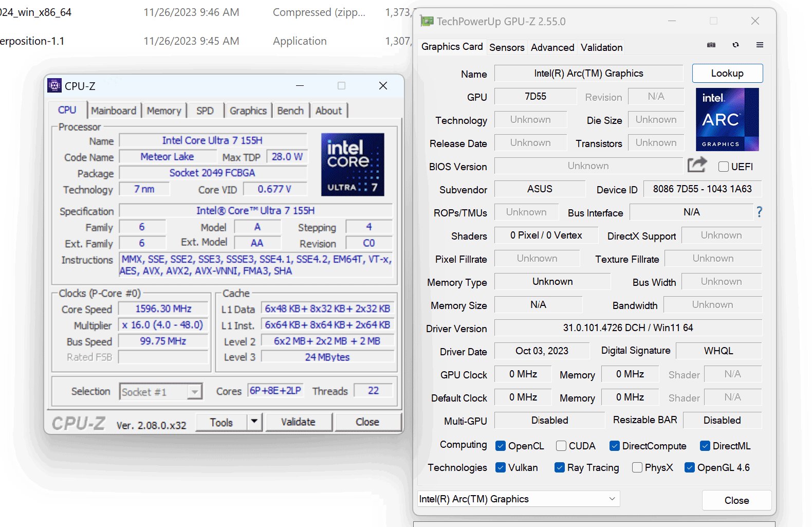Click the Validate button in CPU-Z
The image size is (812, 527).
(298, 422)
